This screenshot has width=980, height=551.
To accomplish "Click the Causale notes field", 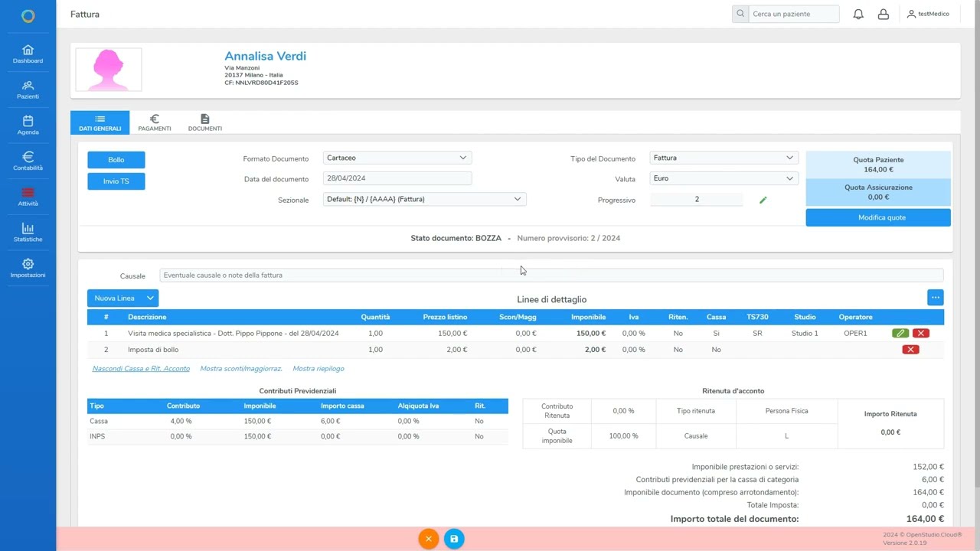I will (x=551, y=275).
